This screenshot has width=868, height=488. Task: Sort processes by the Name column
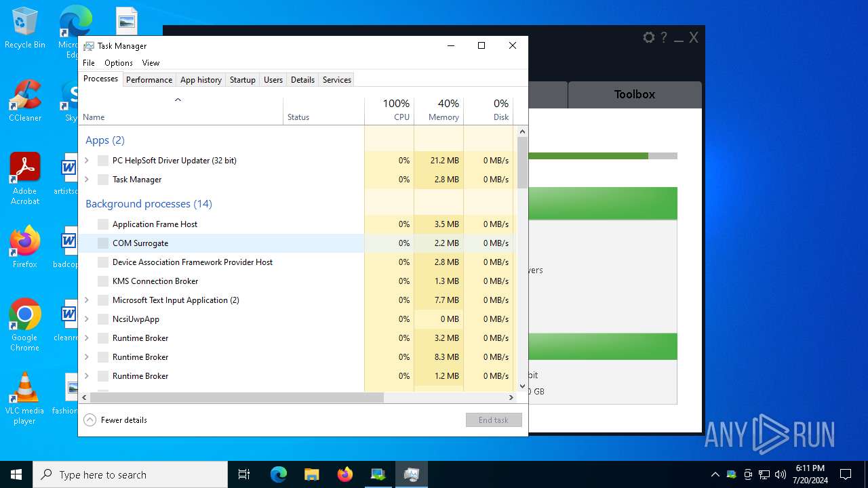click(181, 111)
